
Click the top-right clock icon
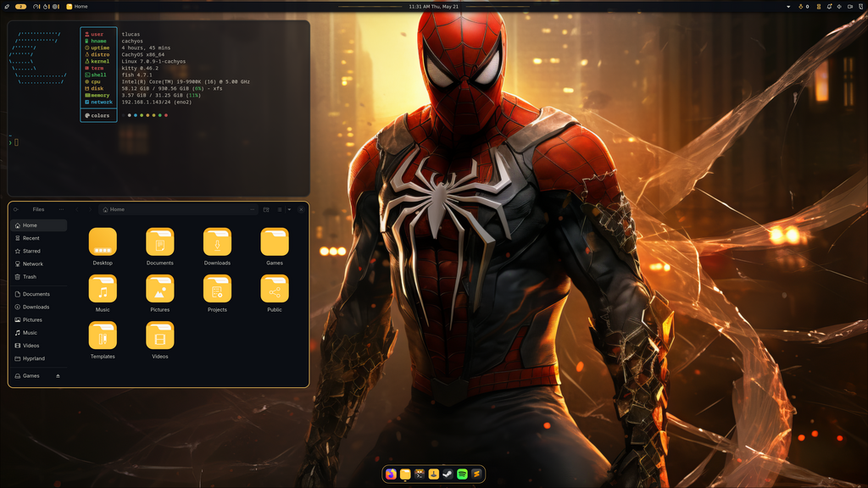click(x=861, y=7)
